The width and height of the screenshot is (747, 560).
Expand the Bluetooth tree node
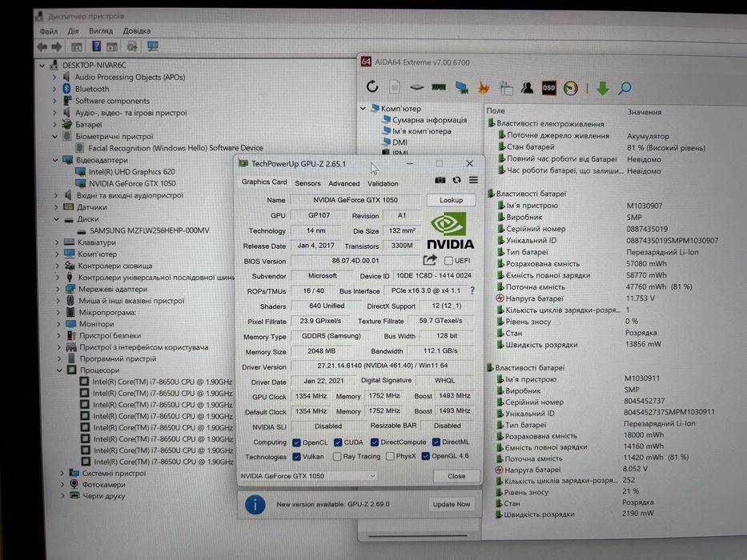[x=54, y=89]
